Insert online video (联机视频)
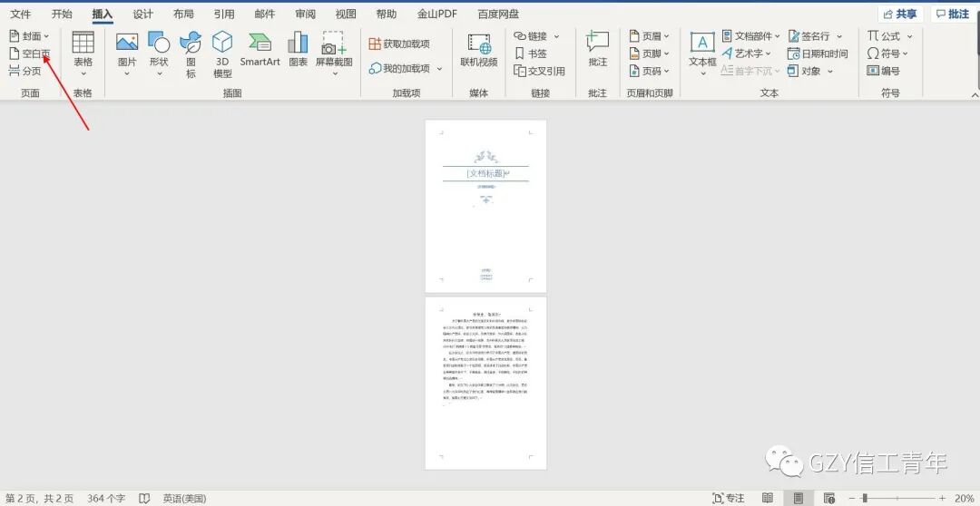The height and width of the screenshot is (506, 980). pos(479,50)
